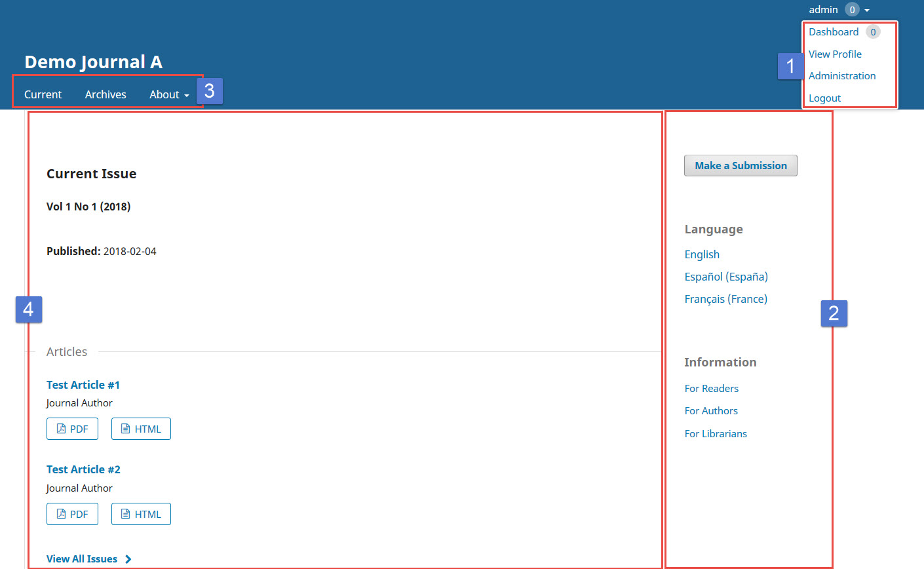Screen dimensions: 924x569
Task: Switch to the Current tab
Action: point(43,94)
